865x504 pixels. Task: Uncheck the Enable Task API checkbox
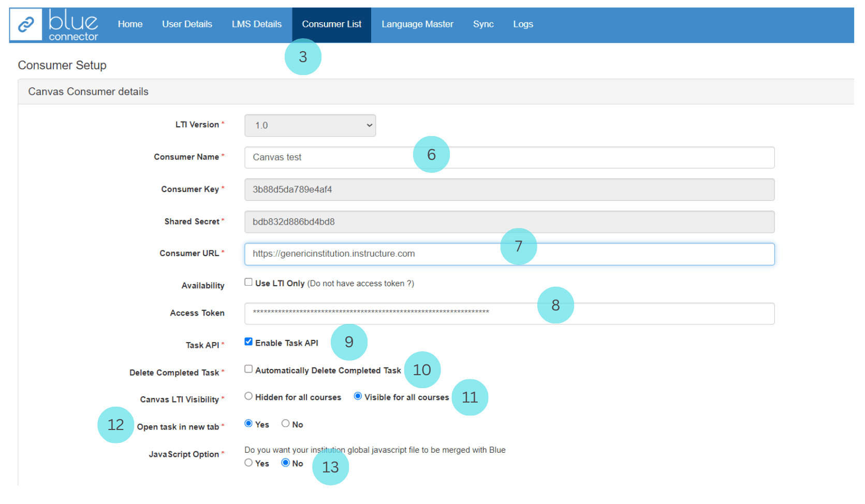(x=248, y=342)
